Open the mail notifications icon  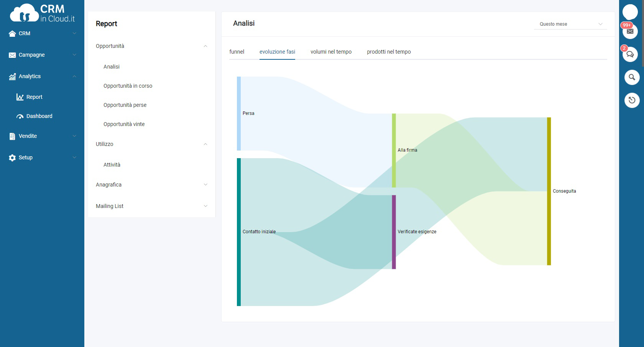tap(630, 31)
